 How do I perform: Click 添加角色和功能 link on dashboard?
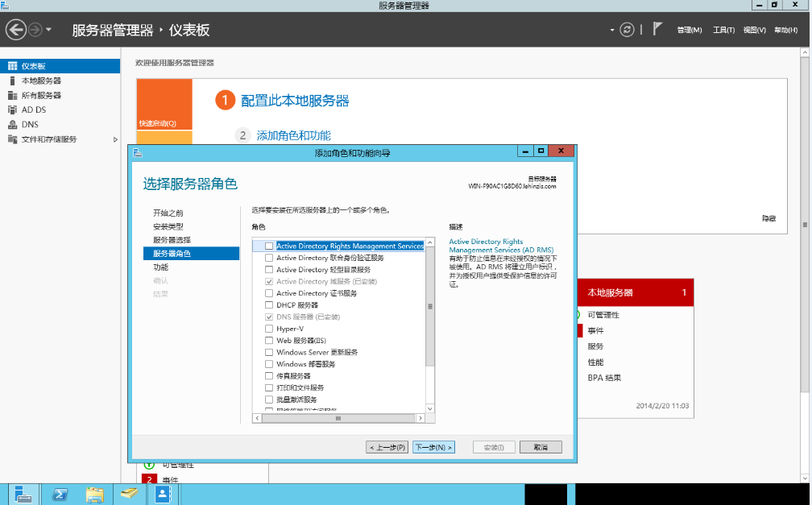[x=293, y=135]
